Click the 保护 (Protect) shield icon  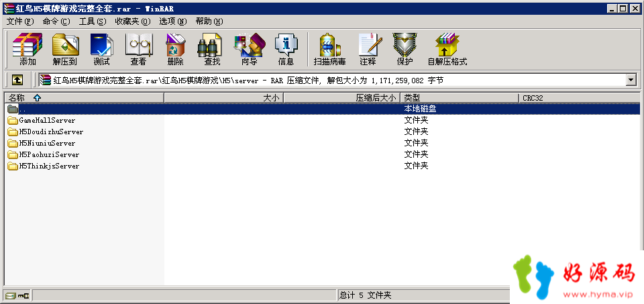[405, 49]
